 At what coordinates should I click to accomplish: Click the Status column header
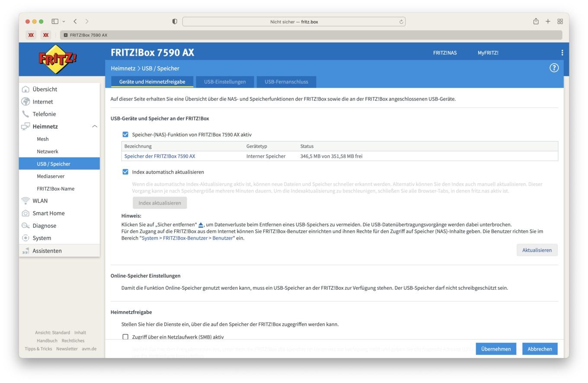pos(307,146)
